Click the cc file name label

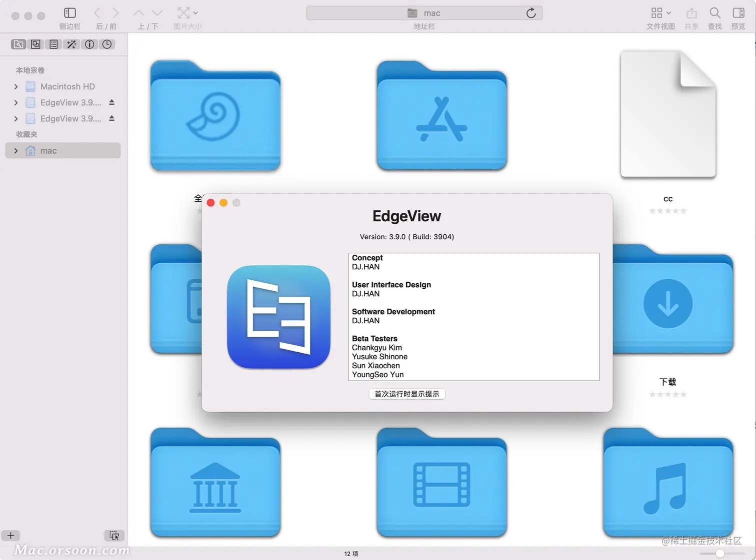(668, 199)
